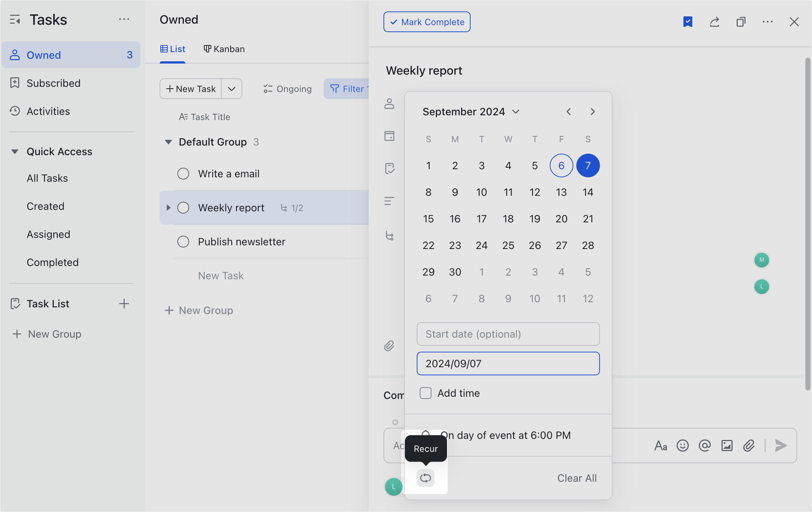Viewport: 812px width, 512px height.
Task: Collapse the Default Group section
Action: click(x=168, y=142)
